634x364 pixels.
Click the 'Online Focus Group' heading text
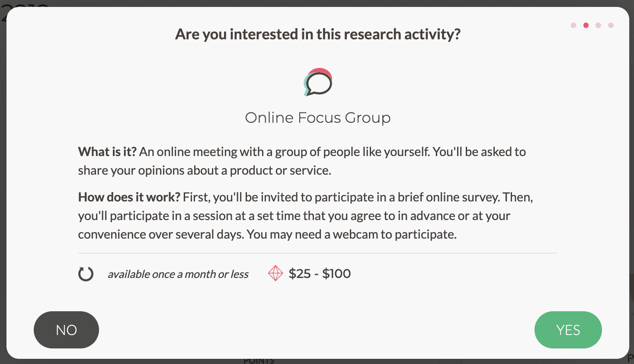(x=317, y=117)
